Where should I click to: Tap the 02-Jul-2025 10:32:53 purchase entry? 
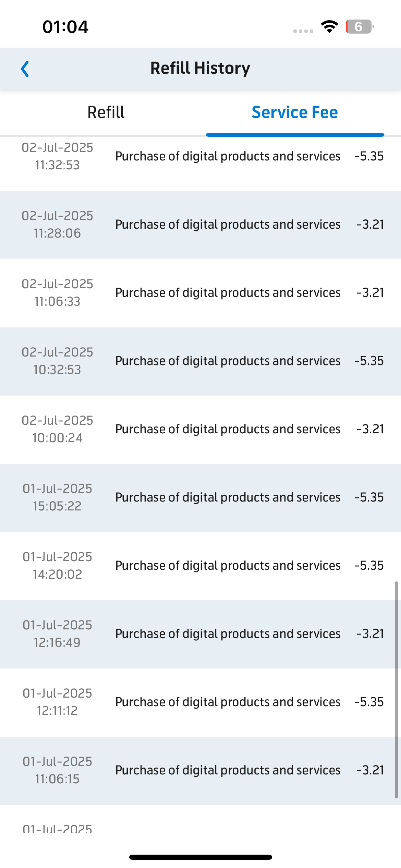click(x=200, y=361)
